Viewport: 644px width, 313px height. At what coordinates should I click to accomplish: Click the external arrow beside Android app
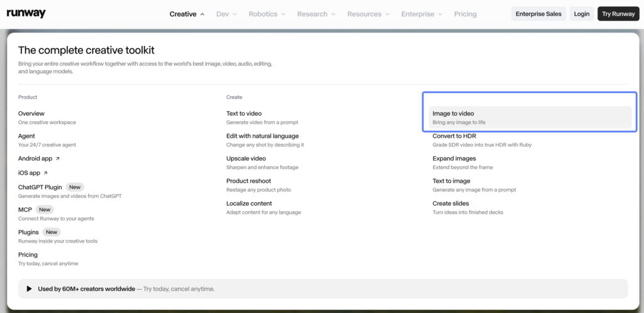57,159
